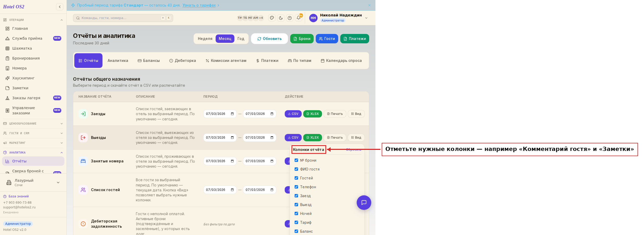Switch to the Календарь спроса tab
Viewport: 644px width, 235px height.
coord(341,61)
